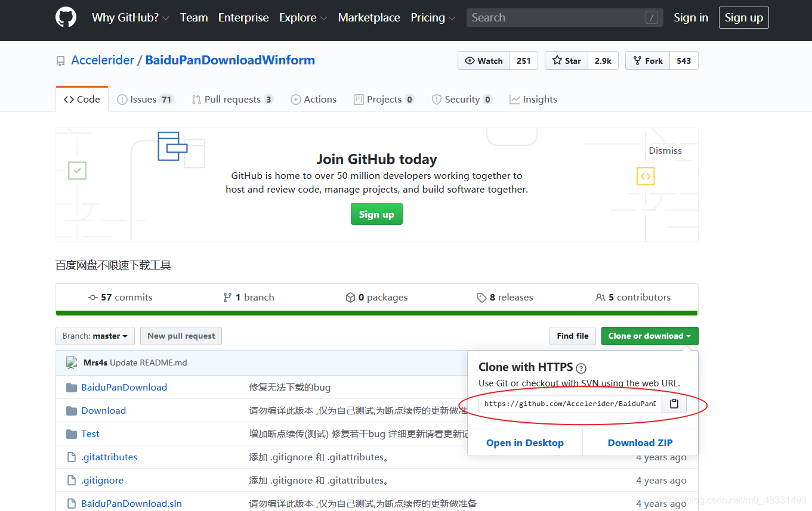Image resolution: width=812 pixels, height=511 pixels.
Task: Click the file icon beside .gitignore
Action: pos(72,481)
